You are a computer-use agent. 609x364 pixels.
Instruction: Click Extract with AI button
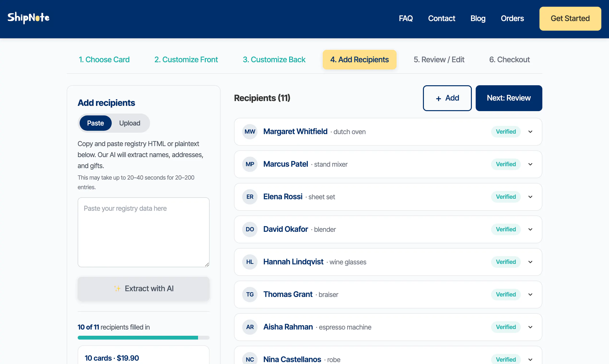[143, 289]
